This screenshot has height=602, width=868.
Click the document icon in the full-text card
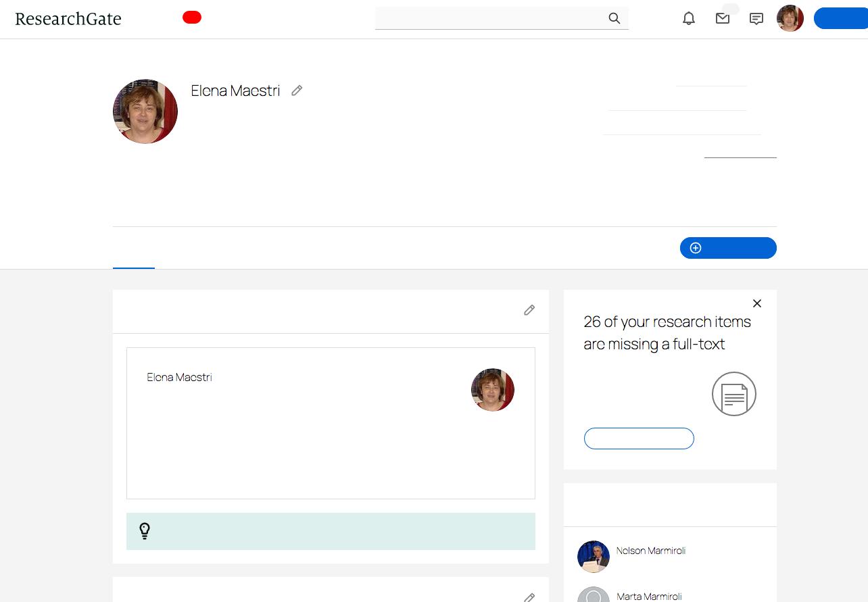pyautogui.click(x=733, y=394)
